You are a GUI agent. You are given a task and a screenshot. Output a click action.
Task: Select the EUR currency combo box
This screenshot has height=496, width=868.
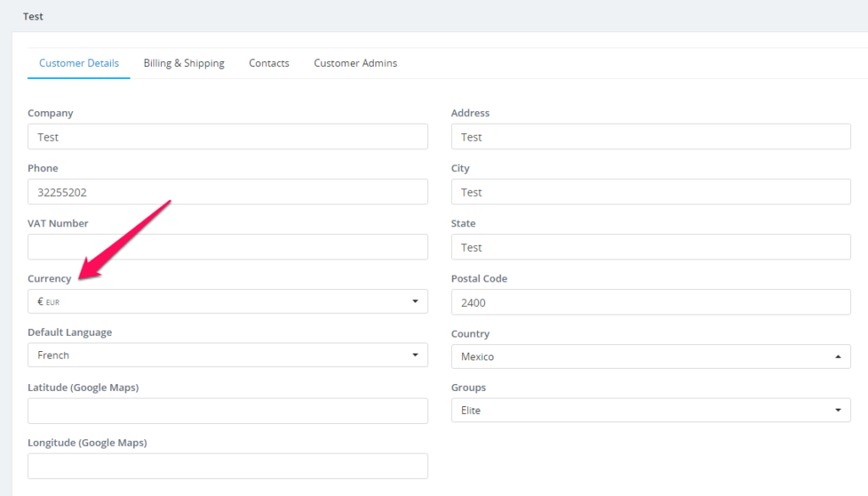(227, 301)
